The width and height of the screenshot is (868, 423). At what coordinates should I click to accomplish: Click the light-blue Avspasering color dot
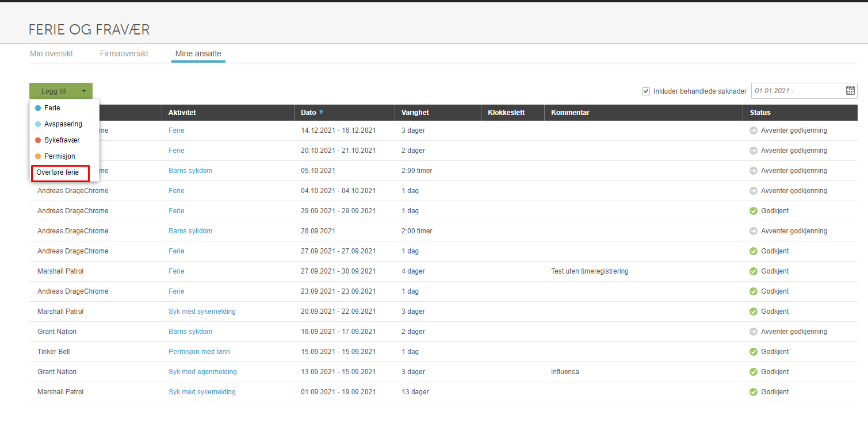pyautogui.click(x=38, y=124)
